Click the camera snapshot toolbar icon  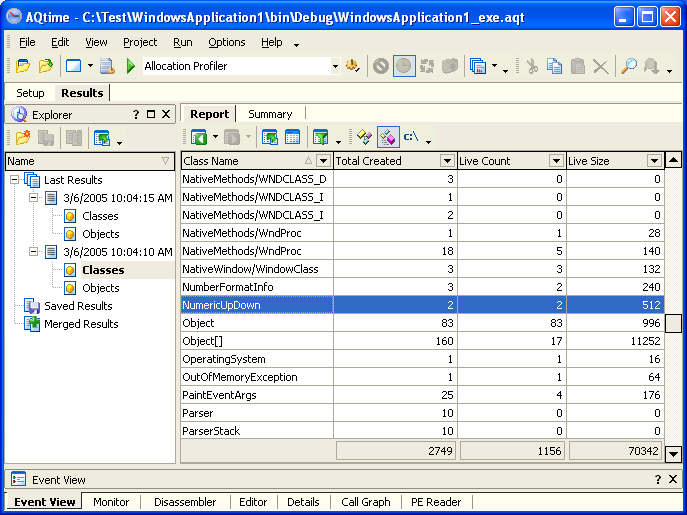pos(450,66)
